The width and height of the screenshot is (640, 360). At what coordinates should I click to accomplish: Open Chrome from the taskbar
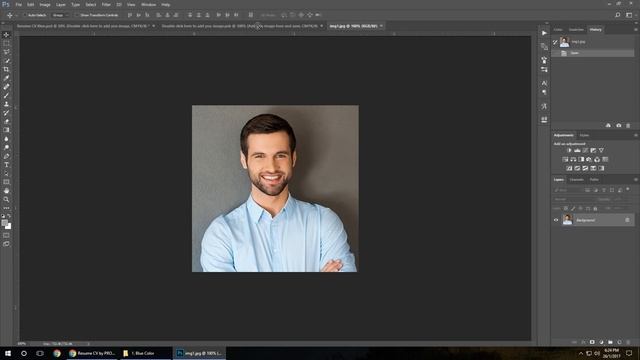[x=57, y=353]
